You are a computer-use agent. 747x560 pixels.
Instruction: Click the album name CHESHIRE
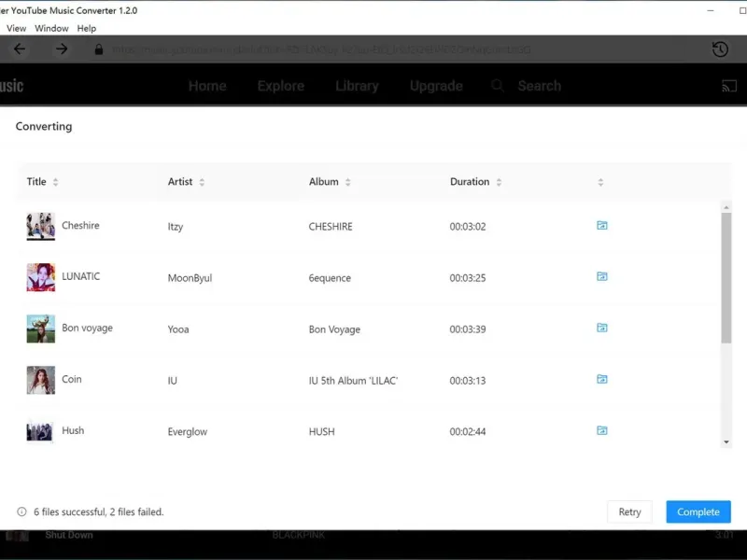point(331,227)
